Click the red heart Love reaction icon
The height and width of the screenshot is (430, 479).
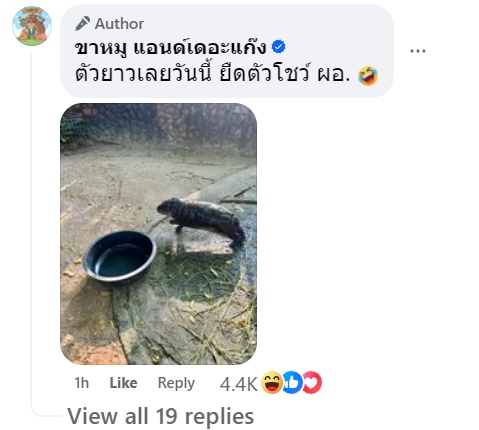click(312, 382)
